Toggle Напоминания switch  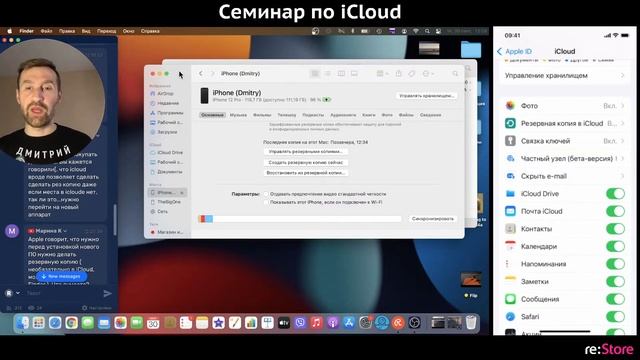coord(615,264)
